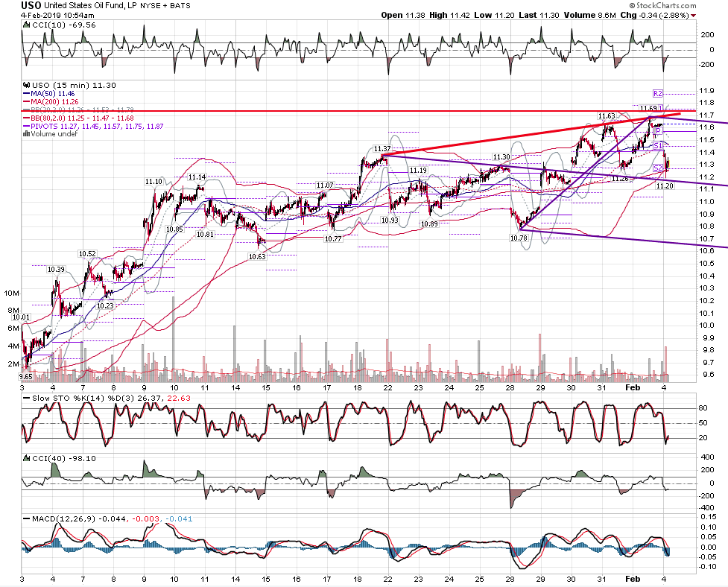Click the PIVOTS legend entry
This screenshot has width=728, height=587.
pyautogui.click(x=93, y=126)
